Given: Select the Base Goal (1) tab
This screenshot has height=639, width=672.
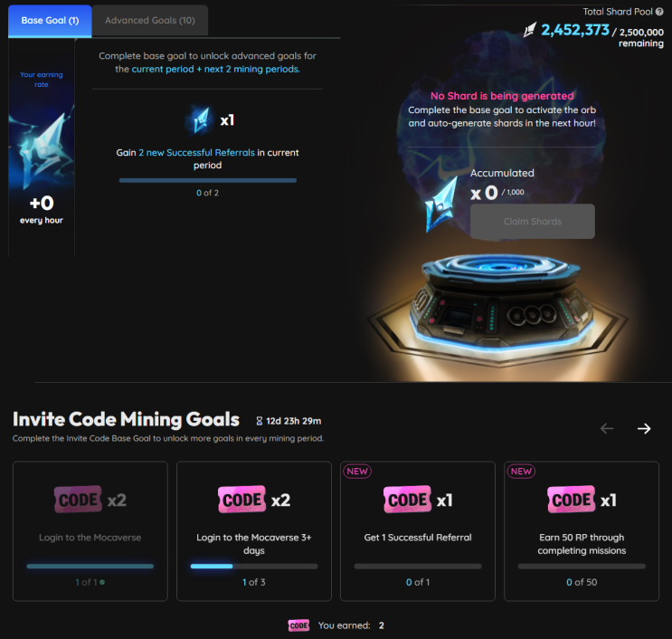Looking at the screenshot, I should pos(50,20).
